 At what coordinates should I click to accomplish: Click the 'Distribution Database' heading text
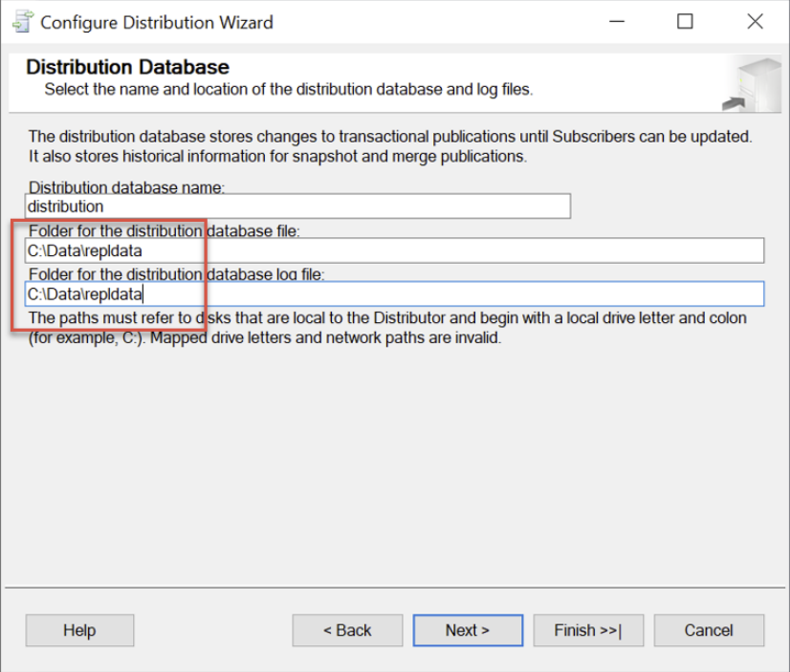point(128,67)
